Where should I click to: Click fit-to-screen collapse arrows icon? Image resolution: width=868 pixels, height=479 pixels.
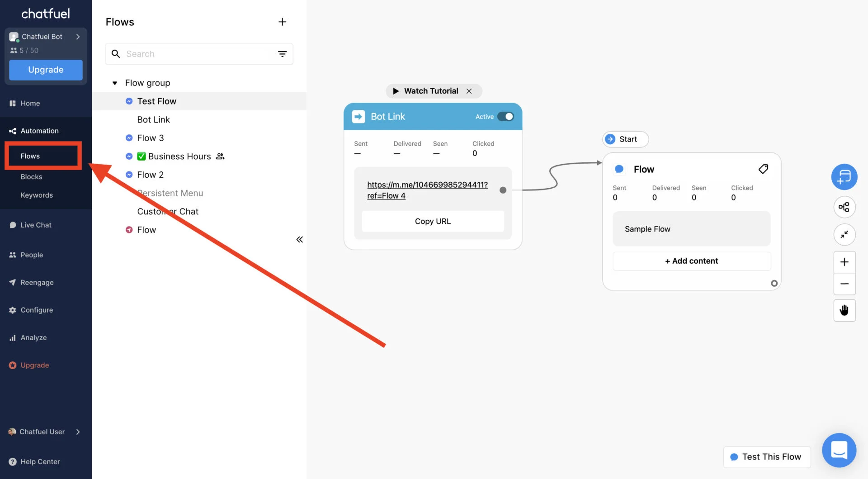click(x=844, y=234)
